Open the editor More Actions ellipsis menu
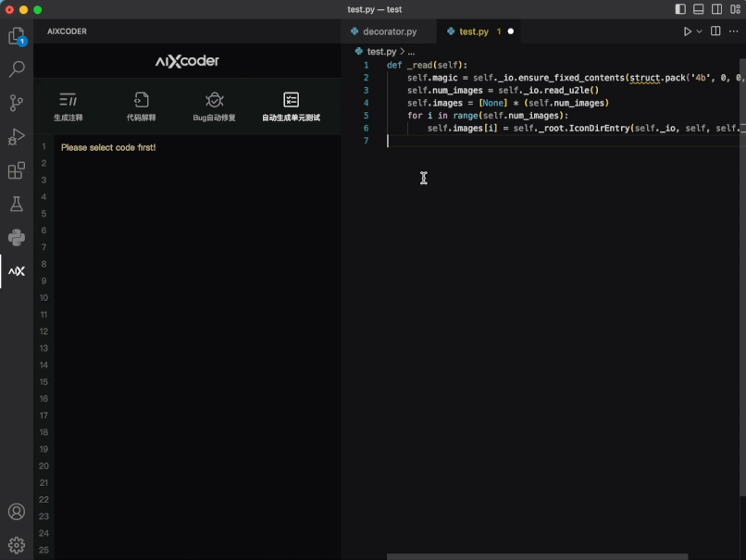The width and height of the screenshot is (746, 560). coord(734,31)
